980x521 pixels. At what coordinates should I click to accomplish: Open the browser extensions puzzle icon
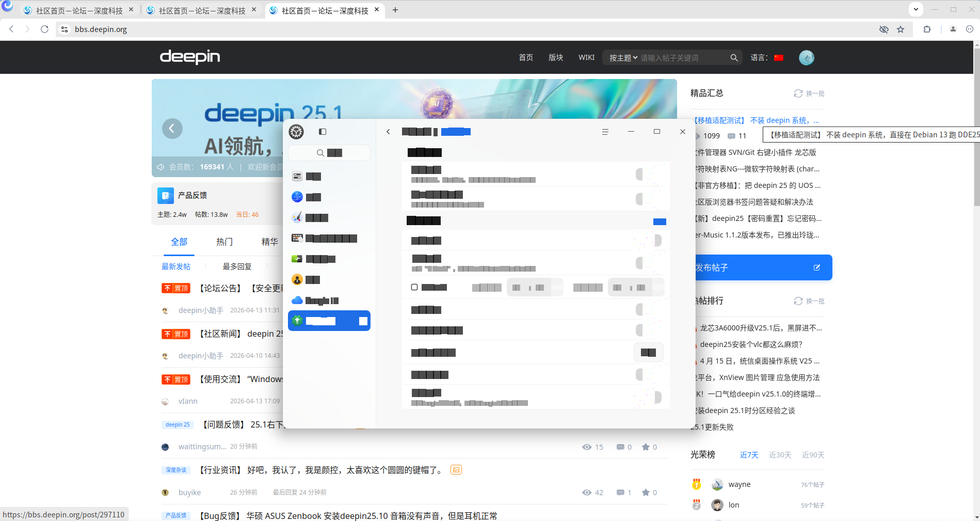(927, 29)
